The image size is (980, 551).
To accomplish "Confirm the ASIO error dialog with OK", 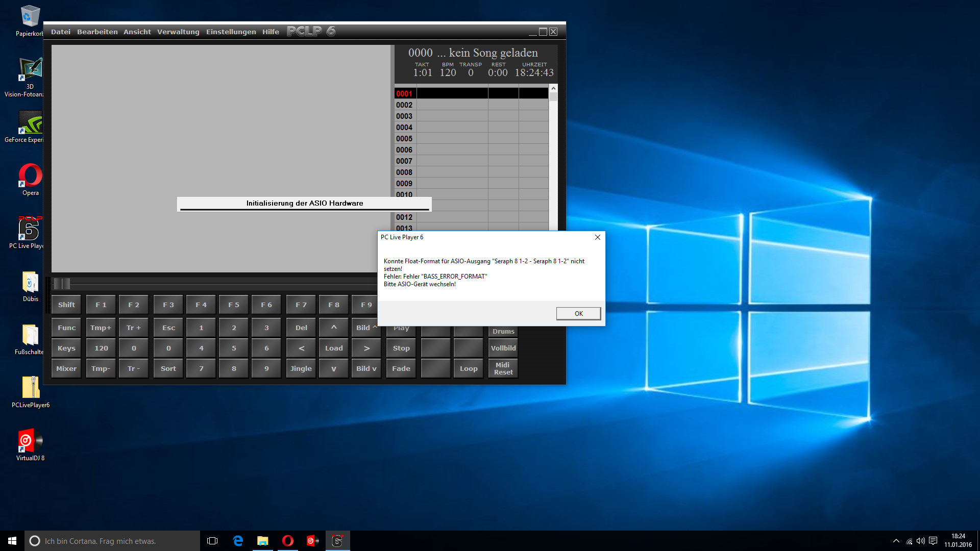I will [x=578, y=313].
